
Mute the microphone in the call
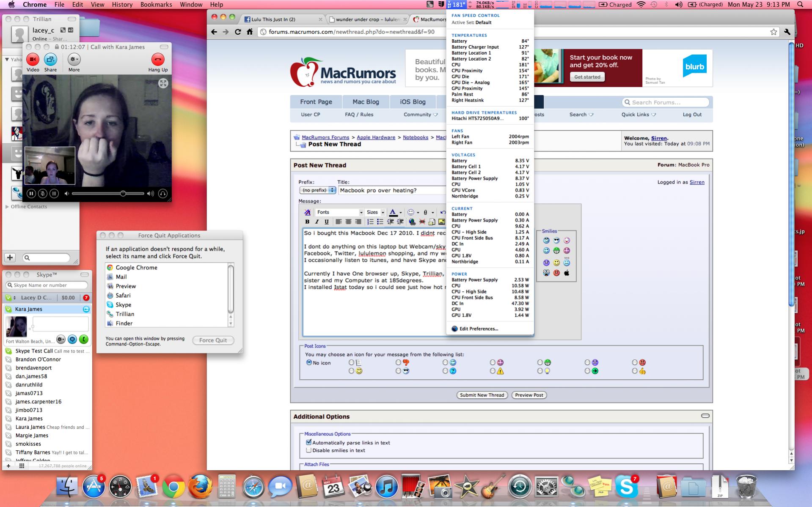(43, 194)
